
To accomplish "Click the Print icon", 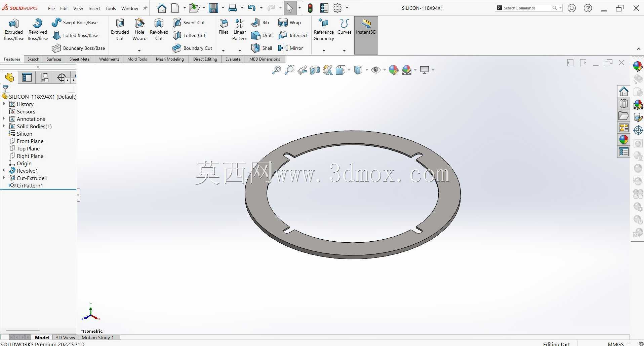I will point(233,8).
